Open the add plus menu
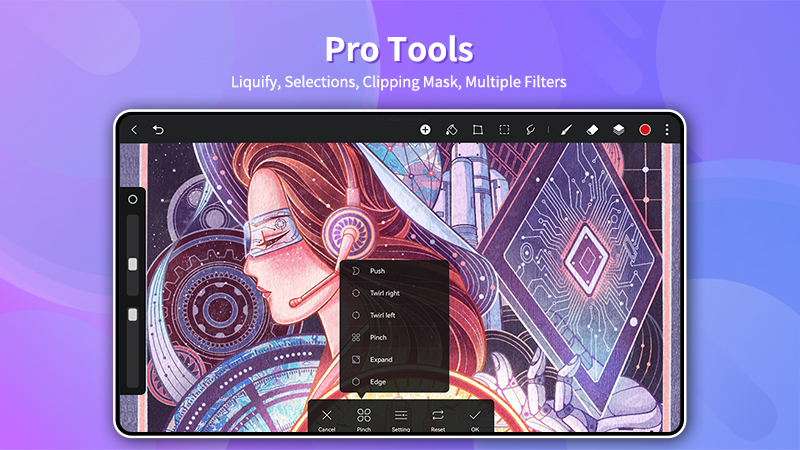This screenshot has width=800, height=450. (x=425, y=130)
